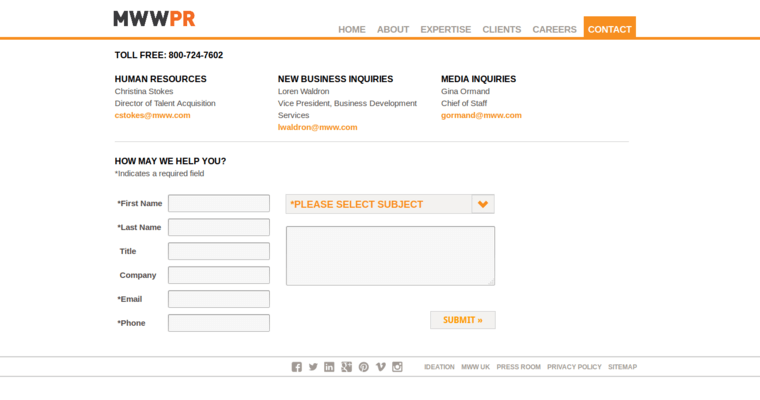
Task: Open the Vimeo icon in footer
Action: tap(380, 367)
